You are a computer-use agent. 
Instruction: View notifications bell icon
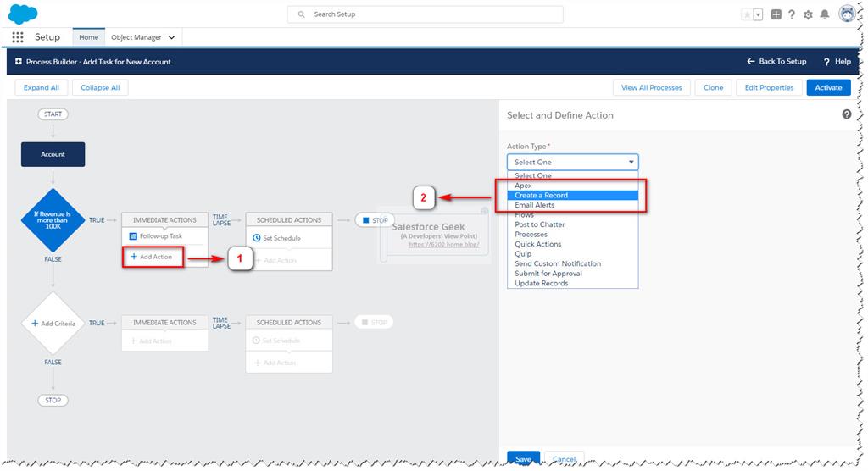click(825, 14)
